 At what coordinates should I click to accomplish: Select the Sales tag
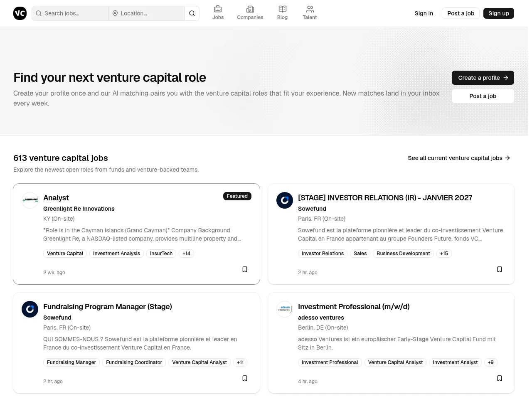coord(360,254)
